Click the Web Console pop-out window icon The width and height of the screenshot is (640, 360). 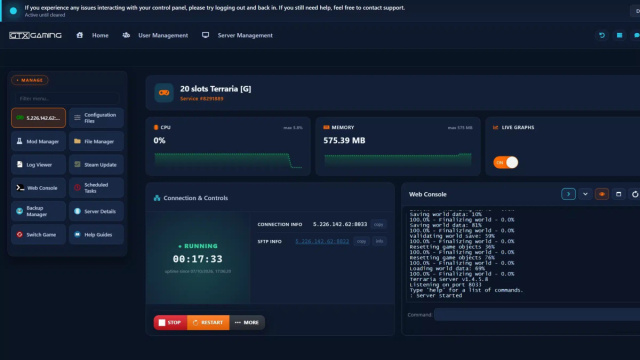point(618,194)
